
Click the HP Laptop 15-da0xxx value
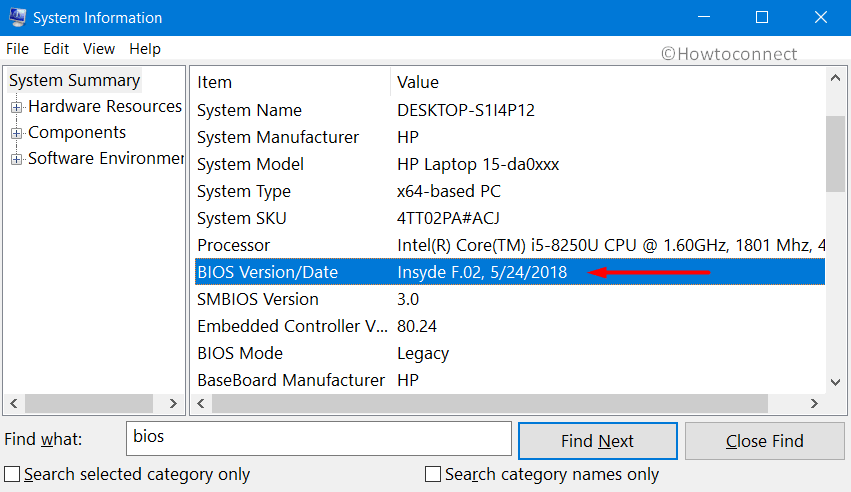click(478, 164)
